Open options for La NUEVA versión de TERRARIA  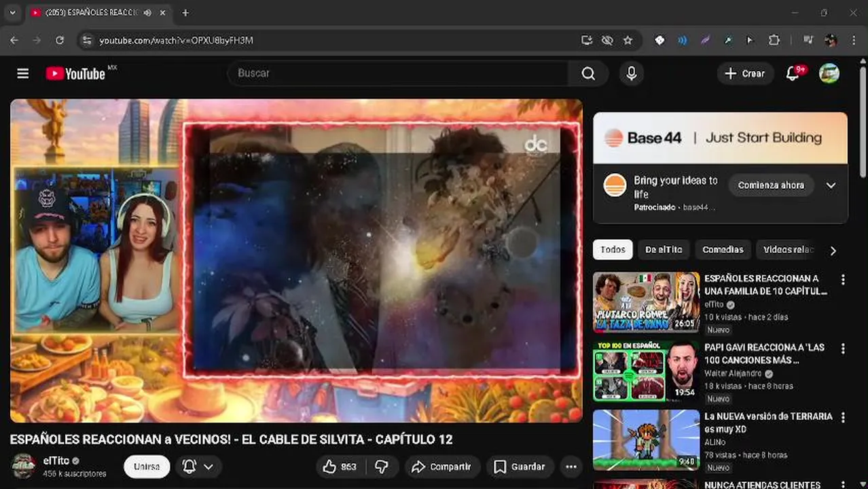pos(843,418)
